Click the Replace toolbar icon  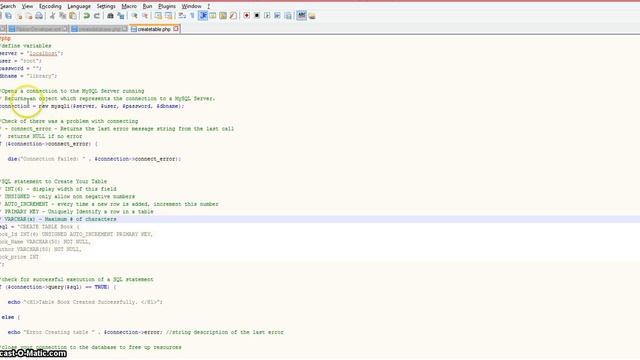(120, 16)
